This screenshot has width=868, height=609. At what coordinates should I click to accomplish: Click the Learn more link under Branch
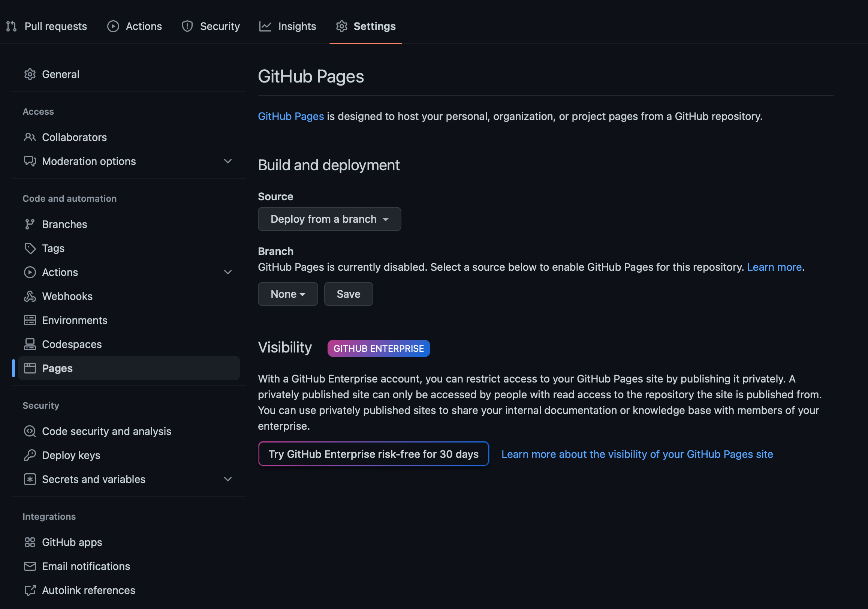coord(774,267)
